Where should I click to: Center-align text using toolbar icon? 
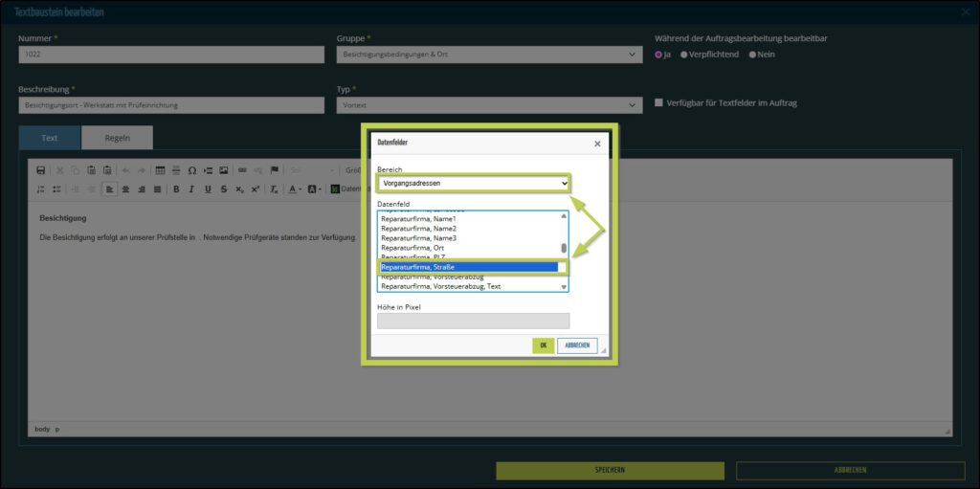pos(125,189)
